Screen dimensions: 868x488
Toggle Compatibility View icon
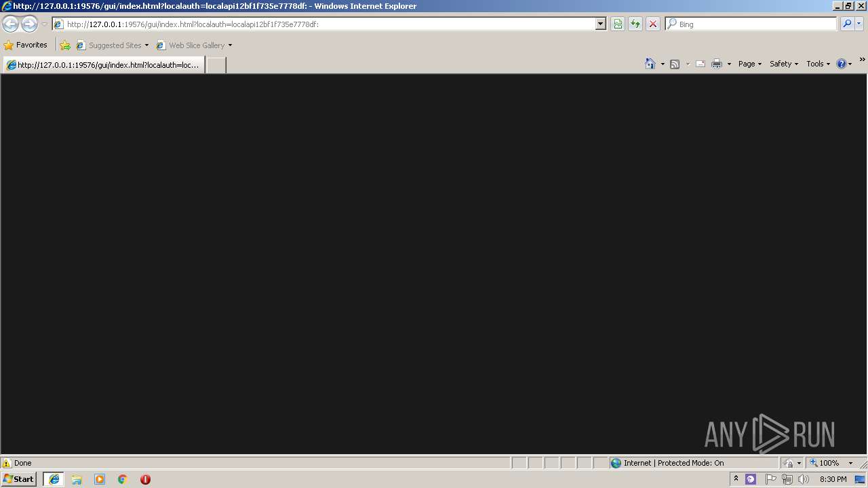618,24
